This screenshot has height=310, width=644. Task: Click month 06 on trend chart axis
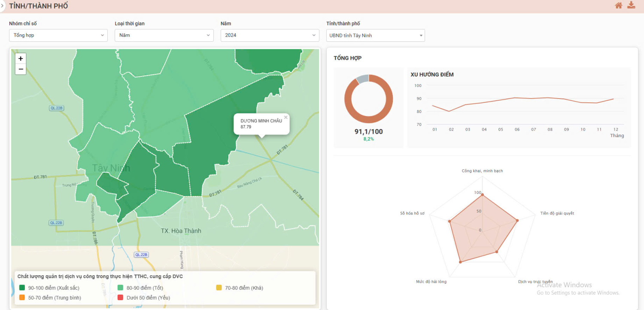[x=517, y=129]
